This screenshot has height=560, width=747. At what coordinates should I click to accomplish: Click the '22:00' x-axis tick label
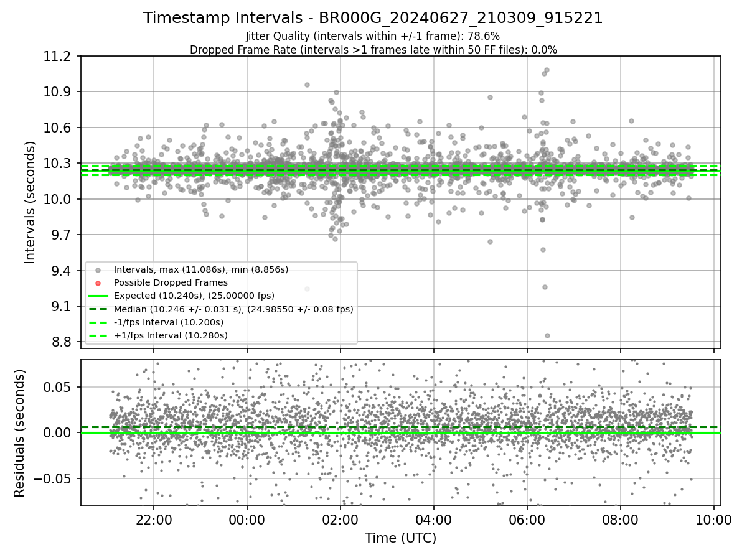pyautogui.click(x=154, y=520)
